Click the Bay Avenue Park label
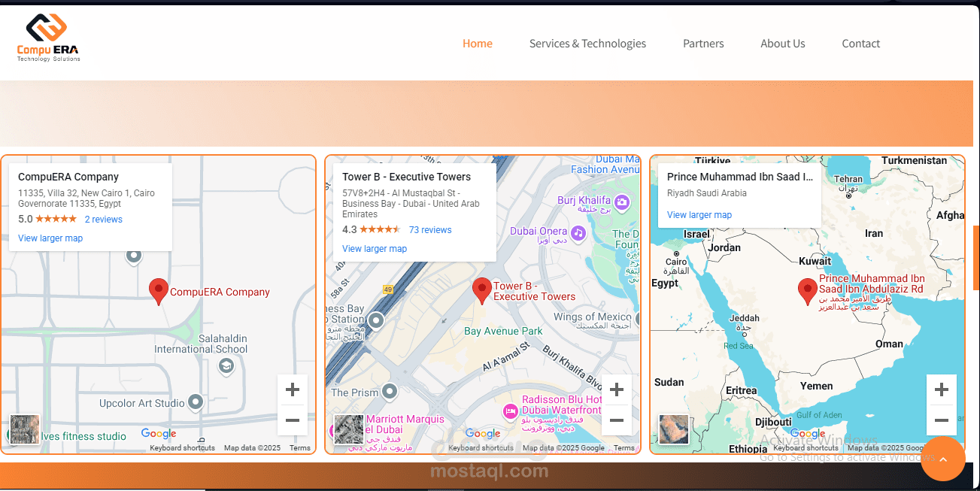This screenshot has height=491, width=980. coord(503,331)
